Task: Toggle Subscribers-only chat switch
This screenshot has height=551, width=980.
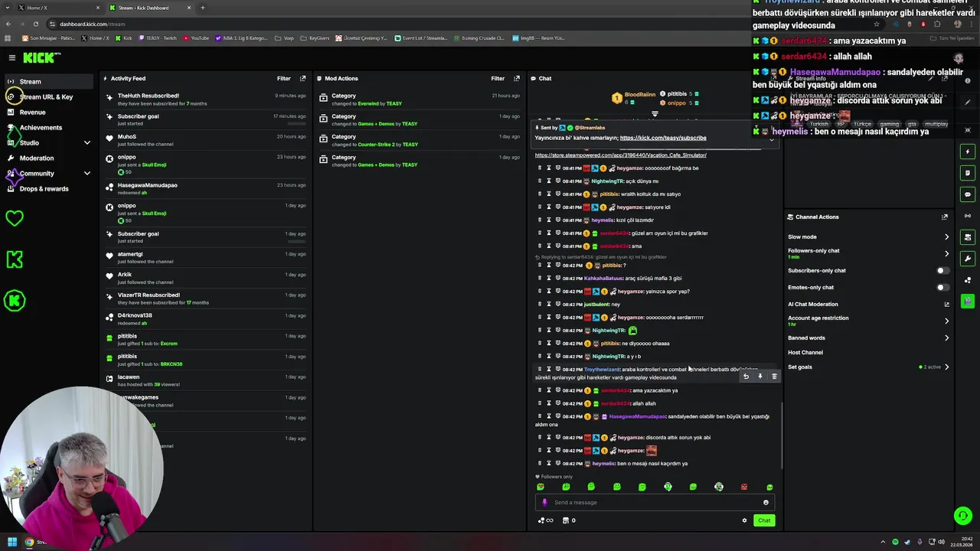Action: coord(942,270)
